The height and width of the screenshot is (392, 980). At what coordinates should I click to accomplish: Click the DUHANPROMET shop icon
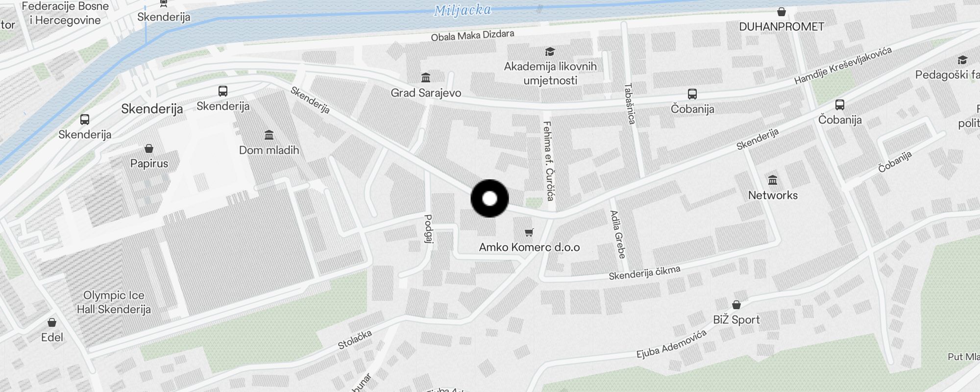click(782, 12)
